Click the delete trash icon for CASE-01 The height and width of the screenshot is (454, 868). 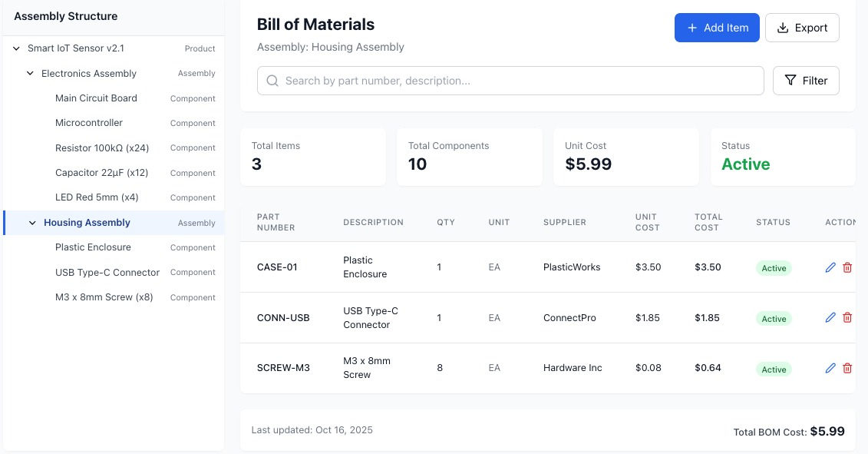point(847,267)
